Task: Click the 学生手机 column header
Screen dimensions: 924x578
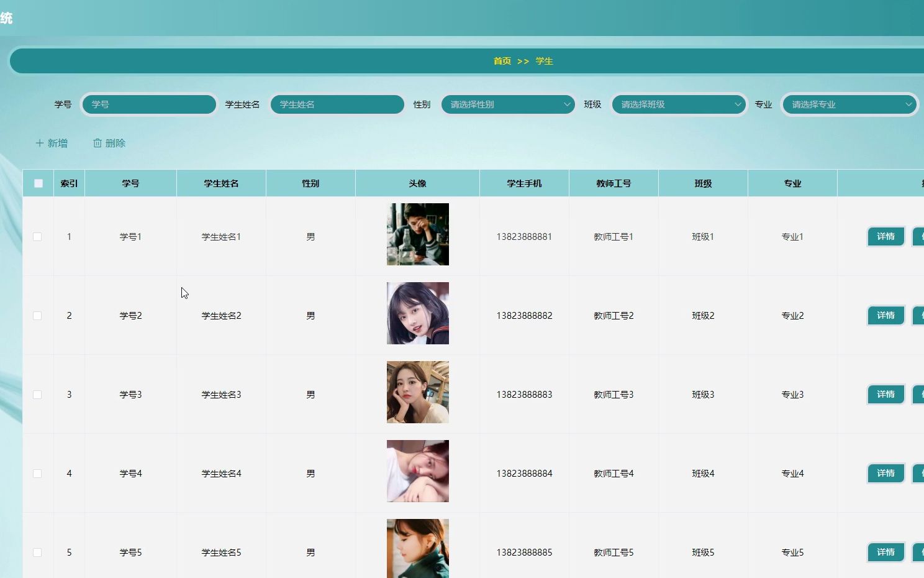Action: (524, 183)
